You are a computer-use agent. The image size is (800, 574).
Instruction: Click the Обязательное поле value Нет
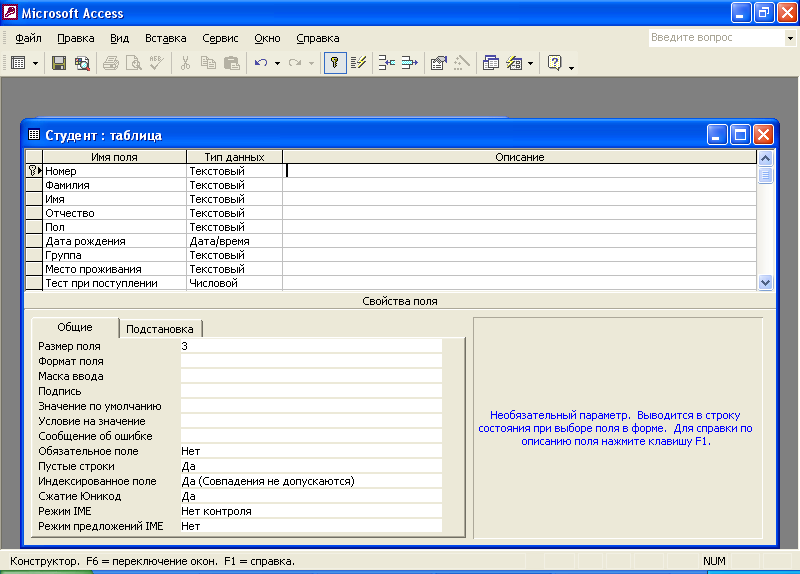pyautogui.click(x=311, y=451)
